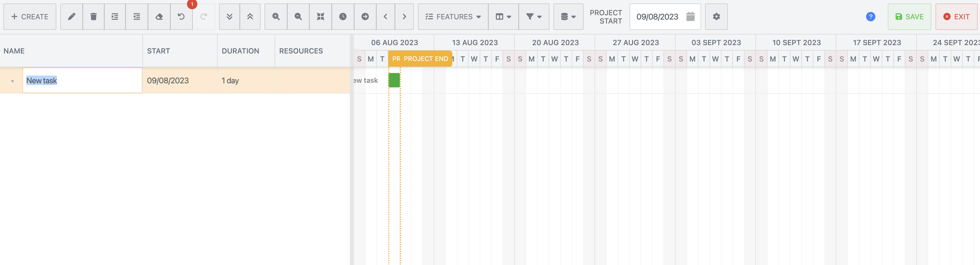The width and height of the screenshot is (980, 265).
Task: Select the edit task pencil icon
Action: pos(72,17)
